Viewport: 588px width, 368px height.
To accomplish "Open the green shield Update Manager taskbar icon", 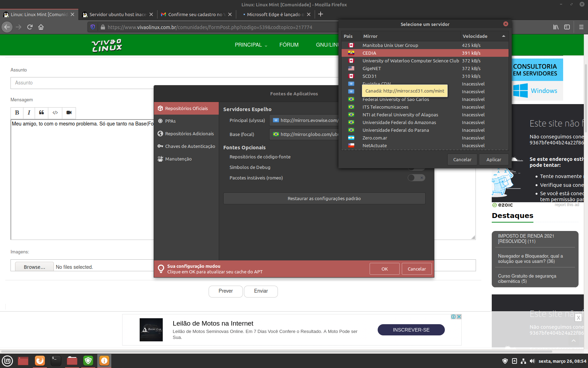I will pos(88,361).
